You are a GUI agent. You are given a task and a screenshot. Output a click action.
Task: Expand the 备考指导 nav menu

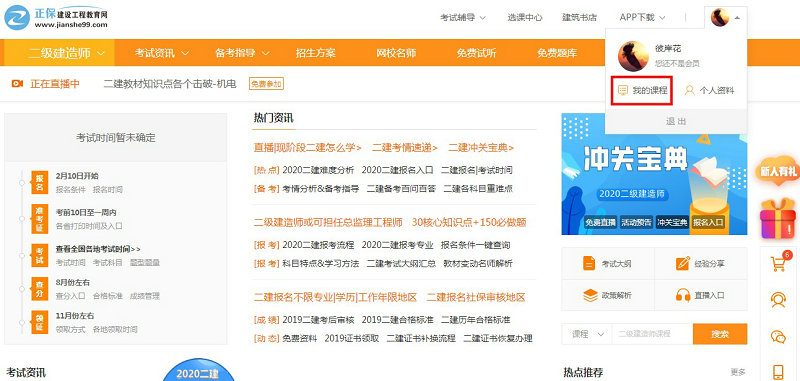click(x=242, y=53)
